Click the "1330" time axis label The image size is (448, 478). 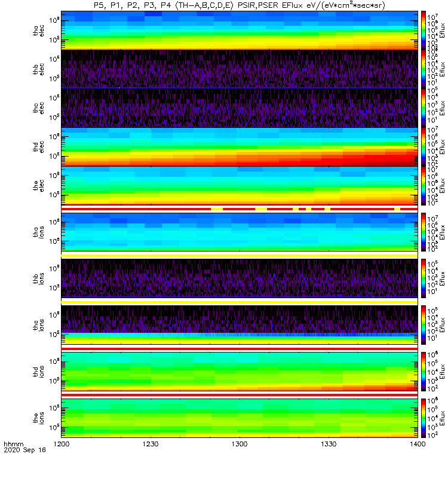329,444
